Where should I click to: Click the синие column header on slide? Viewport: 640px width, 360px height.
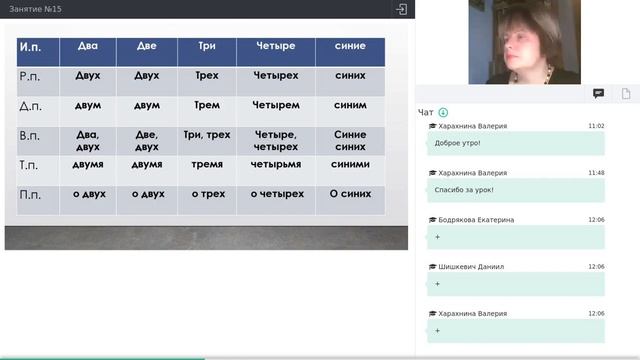pyautogui.click(x=350, y=52)
